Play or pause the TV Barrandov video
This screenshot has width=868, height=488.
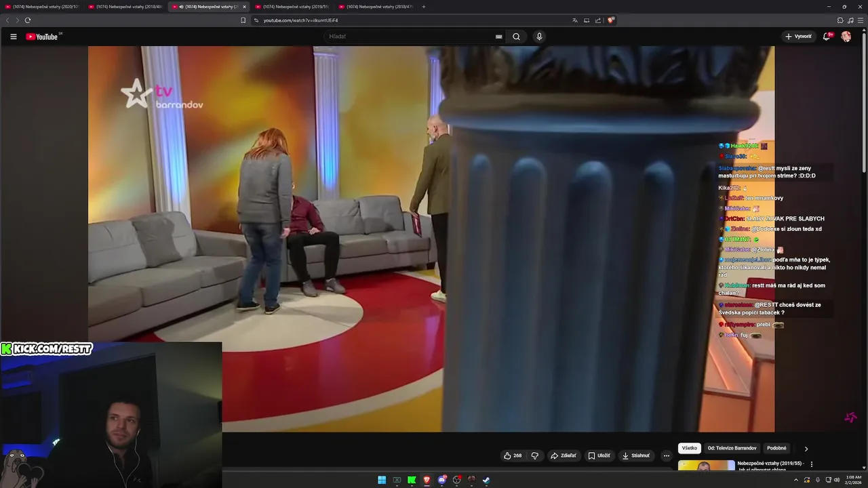tap(431, 239)
